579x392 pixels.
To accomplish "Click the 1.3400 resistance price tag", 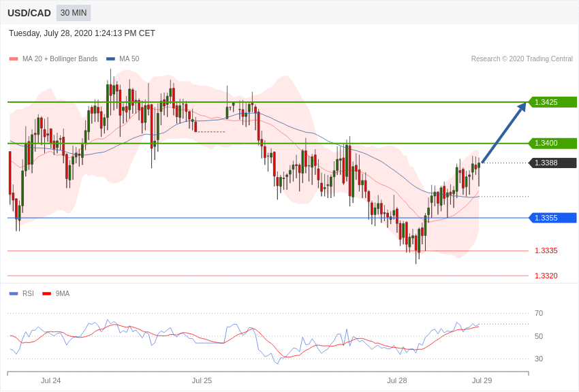I will click(x=552, y=143).
